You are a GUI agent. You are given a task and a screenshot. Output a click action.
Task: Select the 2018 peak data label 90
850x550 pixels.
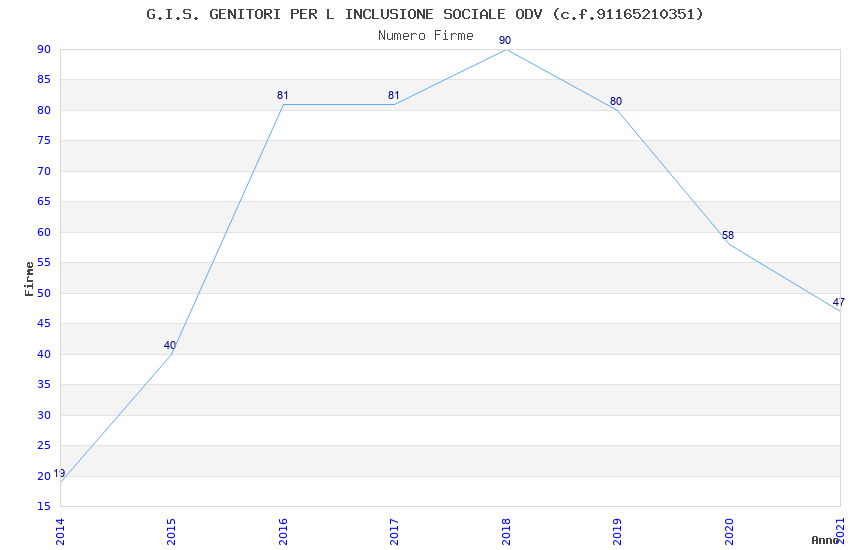point(505,40)
